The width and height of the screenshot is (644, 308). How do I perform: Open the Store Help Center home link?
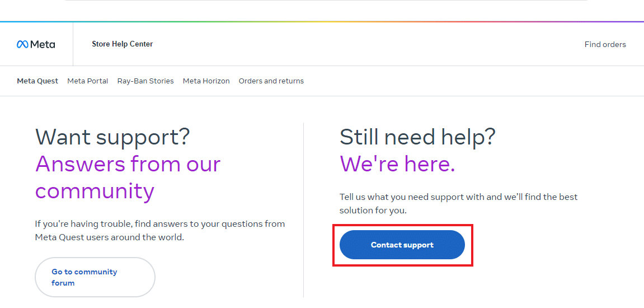pos(122,44)
